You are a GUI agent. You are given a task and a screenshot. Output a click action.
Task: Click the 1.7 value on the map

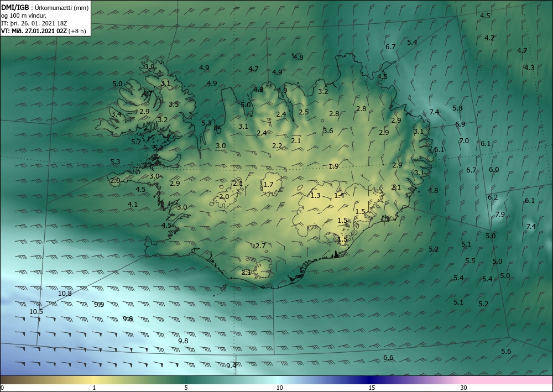click(x=268, y=184)
